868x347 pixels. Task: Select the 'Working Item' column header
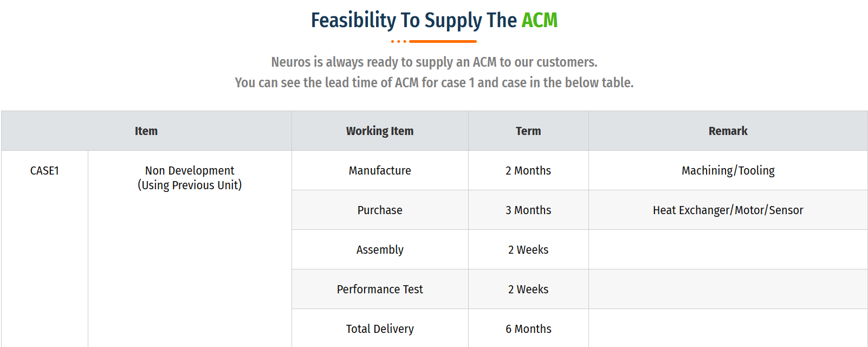pos(380,131)
